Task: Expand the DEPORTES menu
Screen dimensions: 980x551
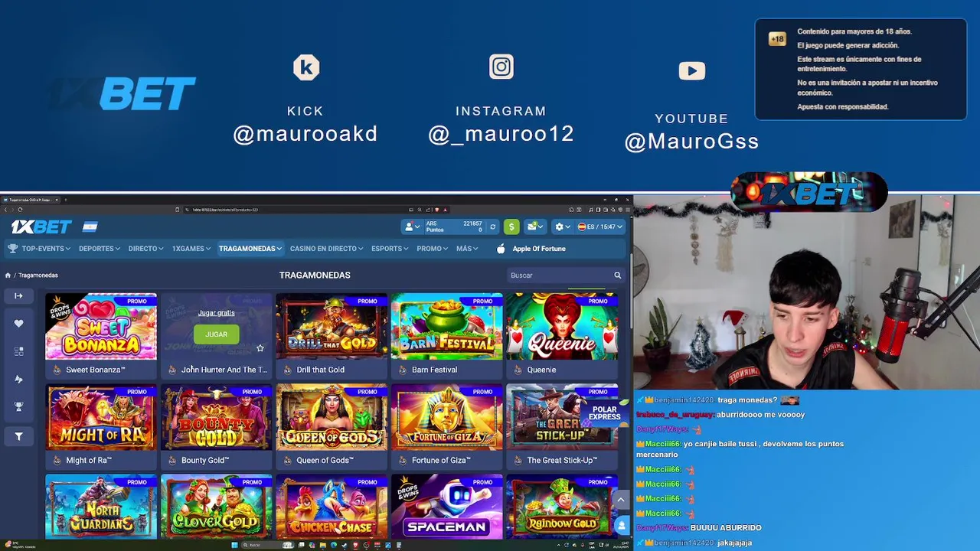Action: (x=100, y=249)
